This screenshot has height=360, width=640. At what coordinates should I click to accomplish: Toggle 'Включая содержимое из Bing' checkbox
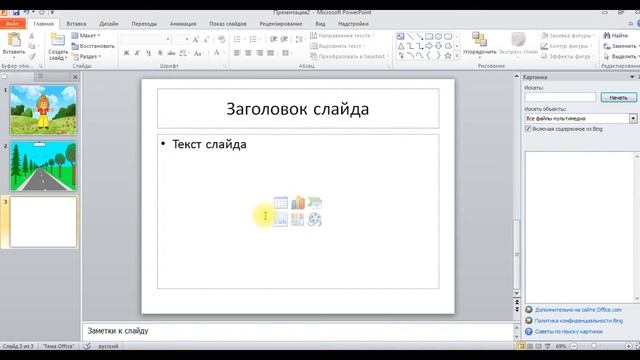pos(528,129)
